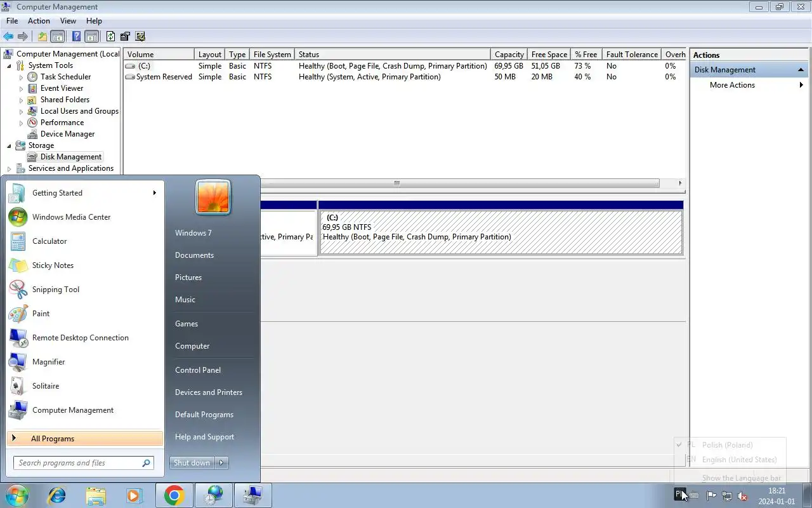Click the volume list horizontal scrollbar thumb
The width and height of the screenshot is (812, 508).
point(396,184)
